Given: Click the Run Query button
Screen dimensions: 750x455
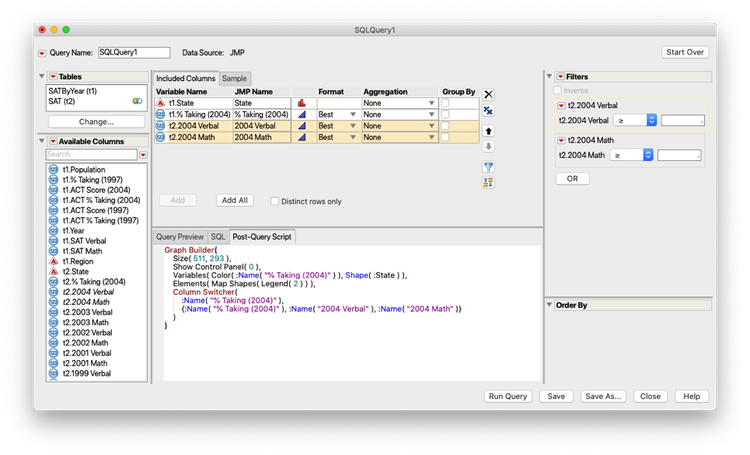Looking at the screenshot, I should pyautogui.click(x=508, y=397).
